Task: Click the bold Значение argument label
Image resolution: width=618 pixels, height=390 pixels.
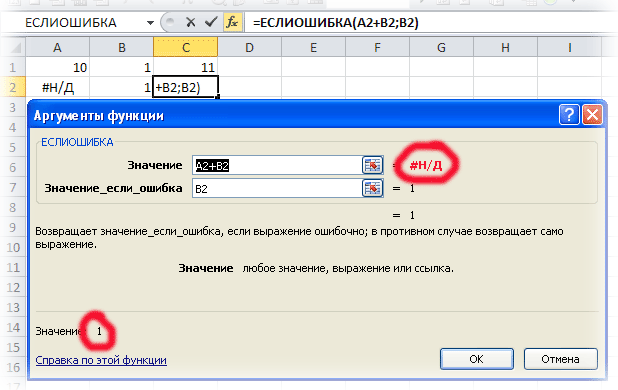Action: [x=155, y=165]
